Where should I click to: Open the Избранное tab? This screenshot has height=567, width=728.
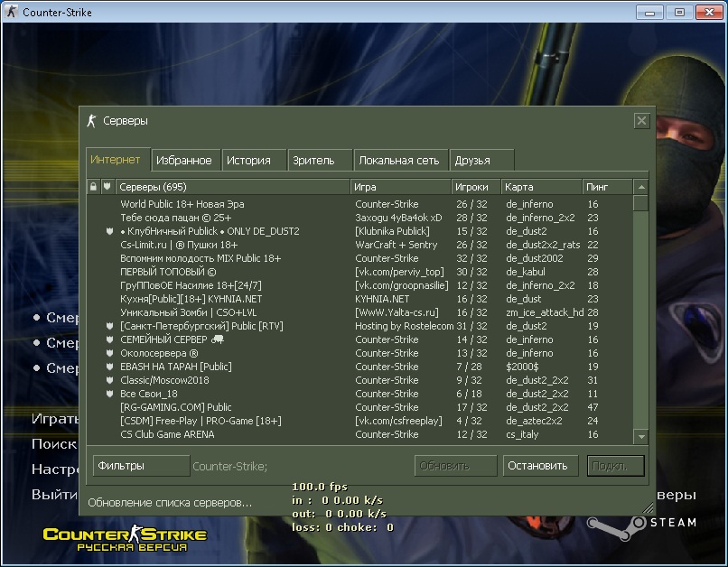pyautogui.click(x=186, y=160)
